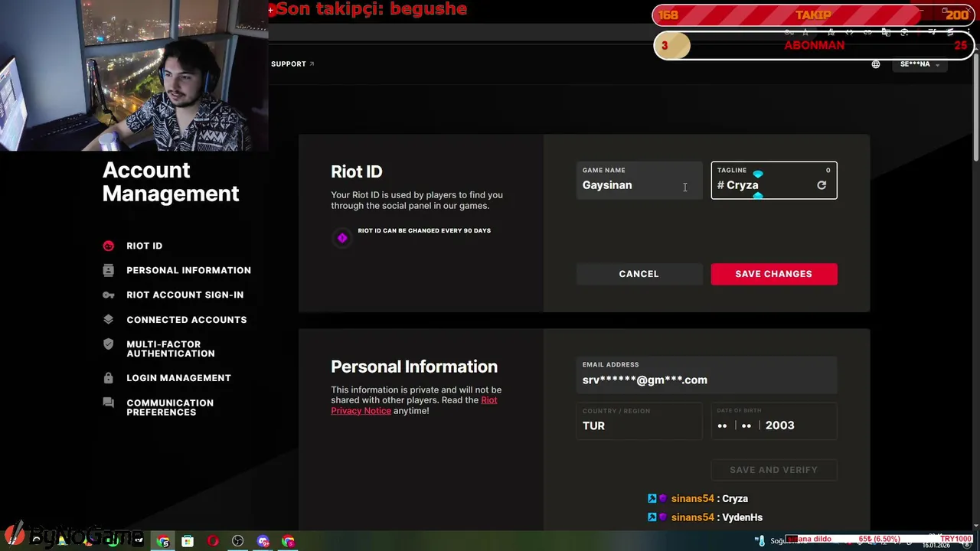Screen dimensions: 980x551
Task: Click the Tagline field containing Cryza
Action: point(774,181)
